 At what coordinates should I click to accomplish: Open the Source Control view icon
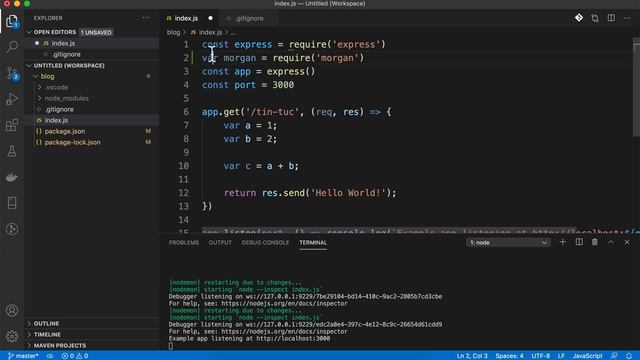coord(12,73)
